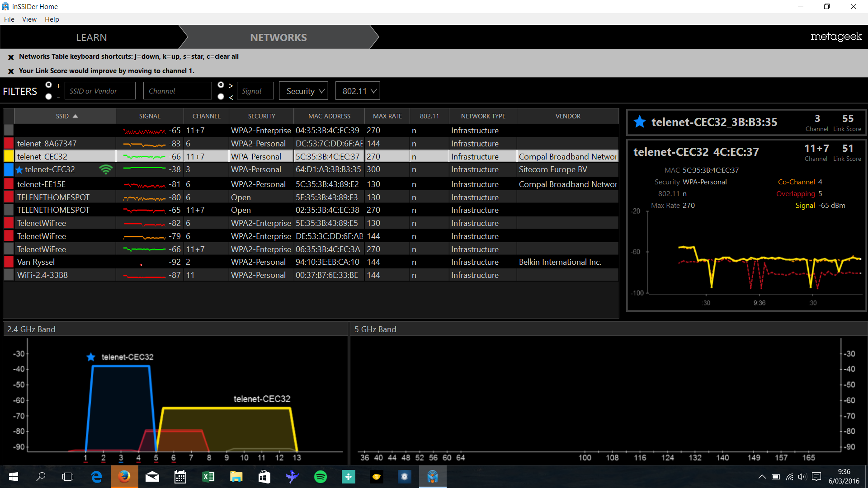Sort the table by CHANNEL column

pyautogui.click(x=207, y=116)
